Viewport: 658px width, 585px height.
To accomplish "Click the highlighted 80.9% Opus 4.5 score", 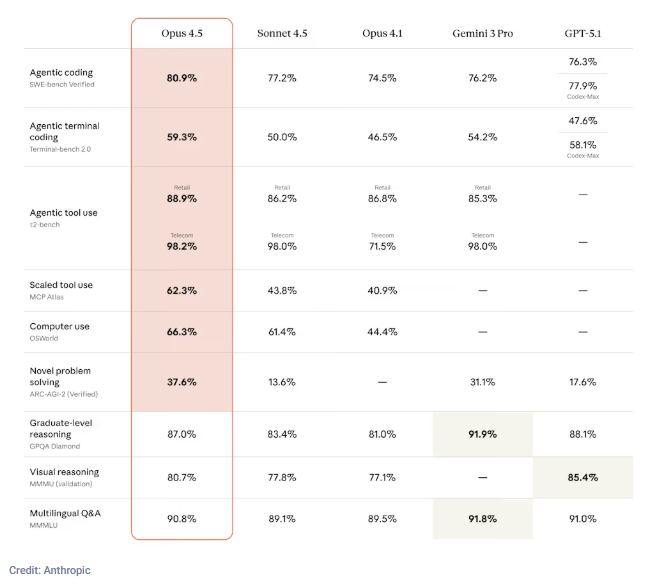I will point(182,77).
